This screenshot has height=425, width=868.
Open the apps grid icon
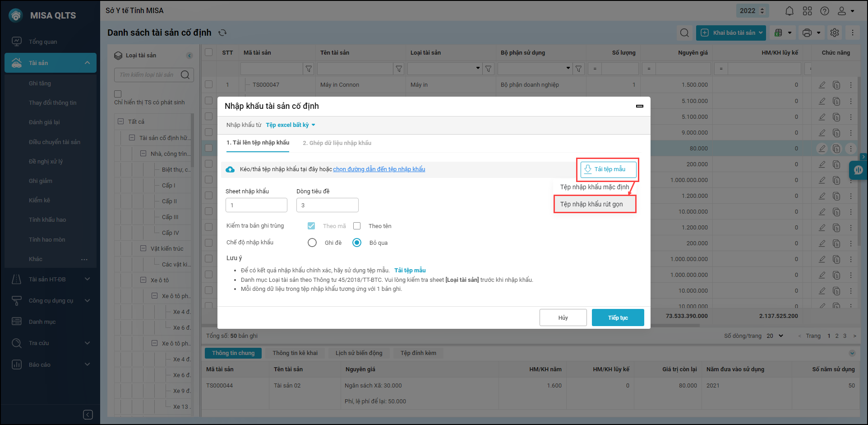coord(808,11)
